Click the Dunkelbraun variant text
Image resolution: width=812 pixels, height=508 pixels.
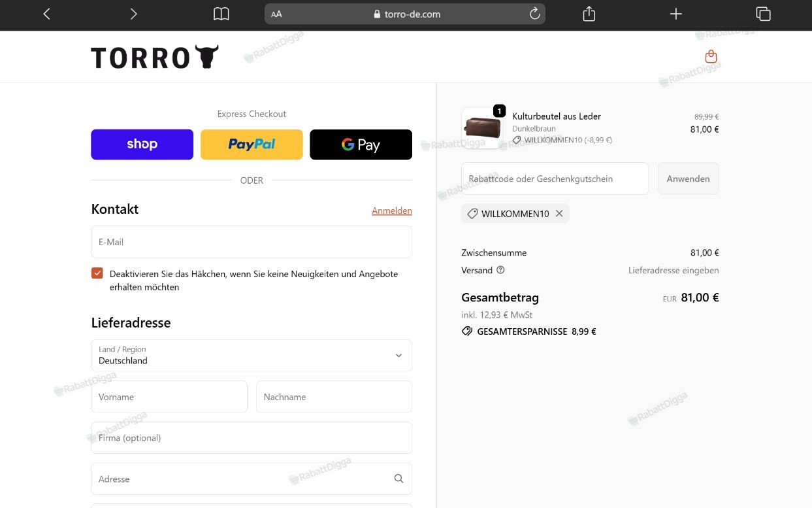click(534, 129)
